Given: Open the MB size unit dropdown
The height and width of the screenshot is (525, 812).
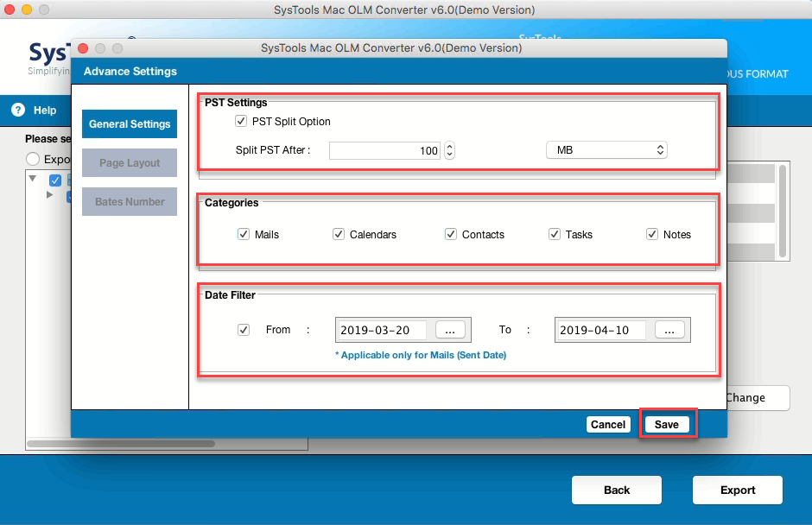Looking at the screenshot, I should (606, 150).
